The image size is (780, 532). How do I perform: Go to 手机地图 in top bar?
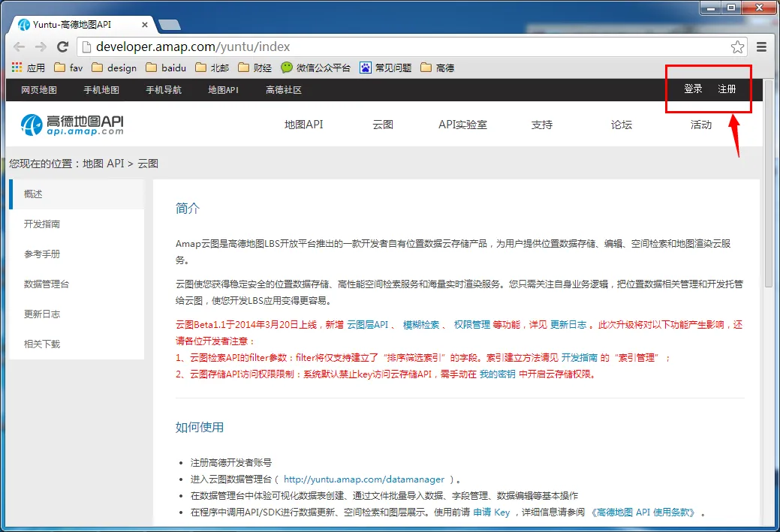[x=101, y=90]
